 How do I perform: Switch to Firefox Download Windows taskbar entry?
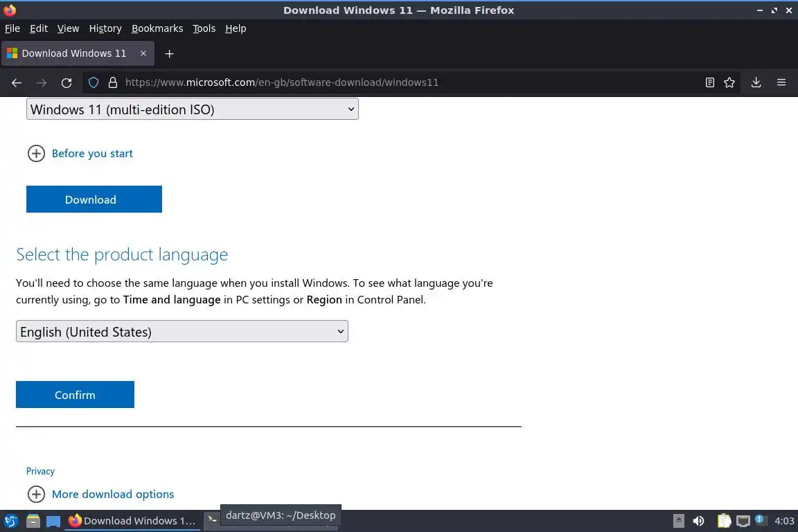pos(133,521)
